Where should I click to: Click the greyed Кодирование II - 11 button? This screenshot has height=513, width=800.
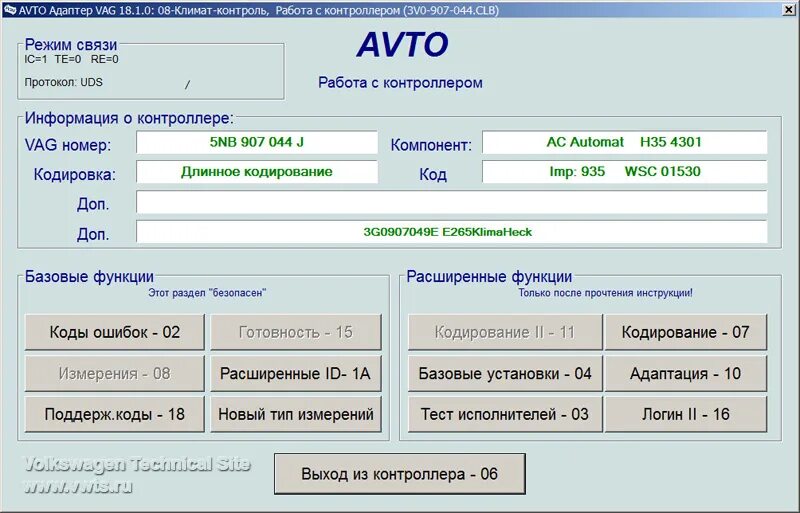point(505,332)
